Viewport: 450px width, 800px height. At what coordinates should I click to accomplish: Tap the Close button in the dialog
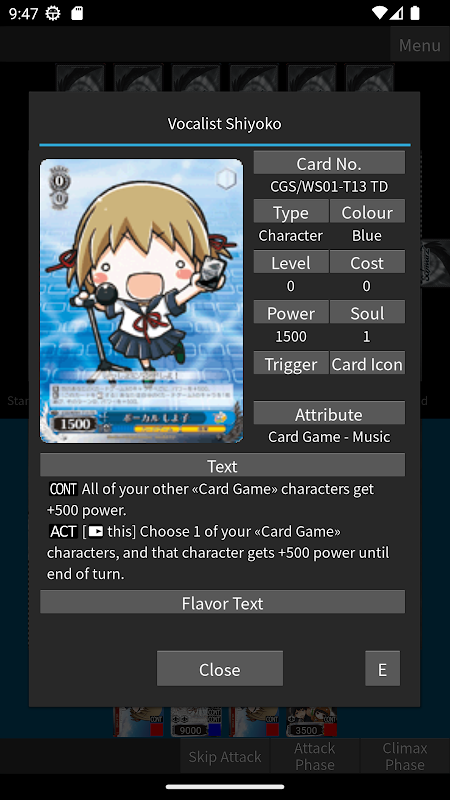[x=219, y=668]
